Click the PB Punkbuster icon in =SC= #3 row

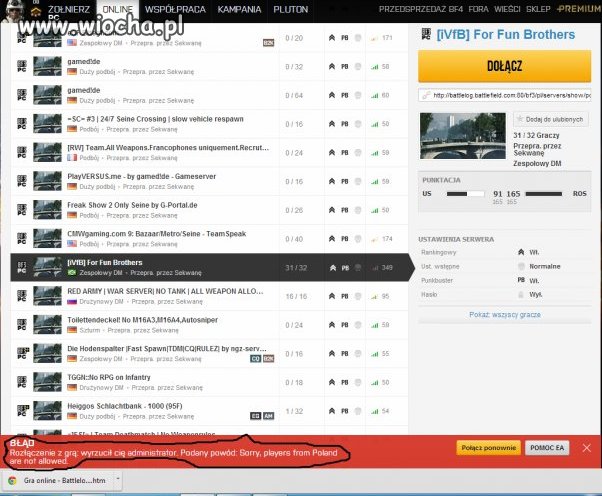pos(345,124)
